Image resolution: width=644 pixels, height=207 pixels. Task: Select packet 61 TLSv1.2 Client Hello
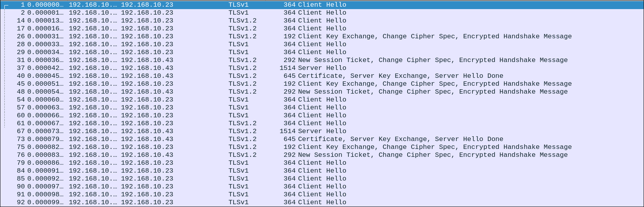(322, 123)
